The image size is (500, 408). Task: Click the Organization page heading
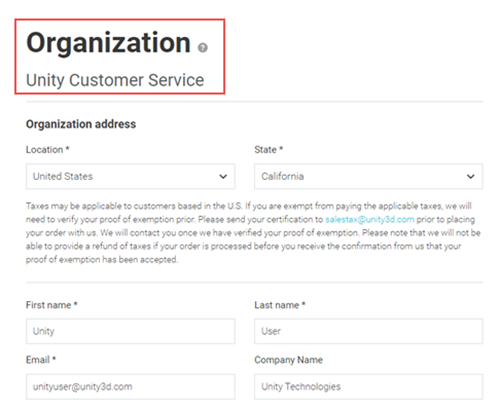click(108, 43)
